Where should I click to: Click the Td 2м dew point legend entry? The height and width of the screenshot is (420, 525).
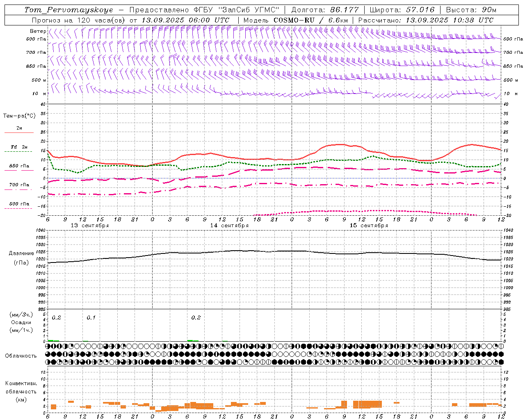19,147
